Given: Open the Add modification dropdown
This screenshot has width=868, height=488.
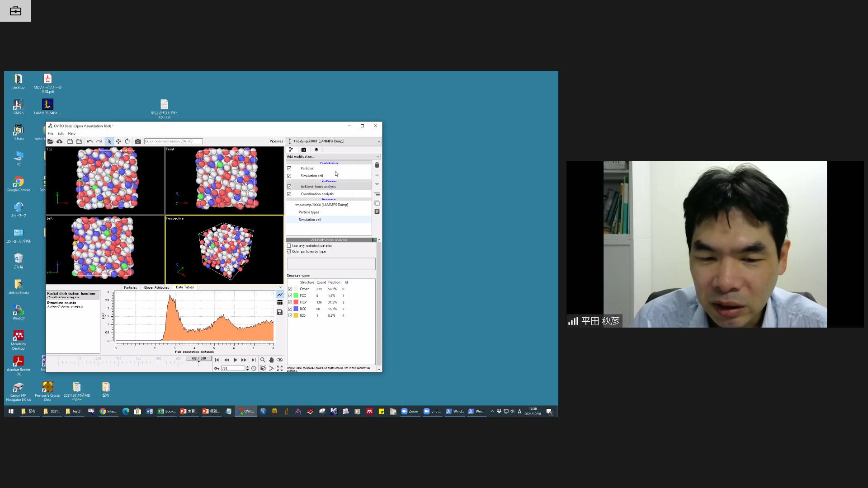Looking at the screenshot, I should (333, 157).
